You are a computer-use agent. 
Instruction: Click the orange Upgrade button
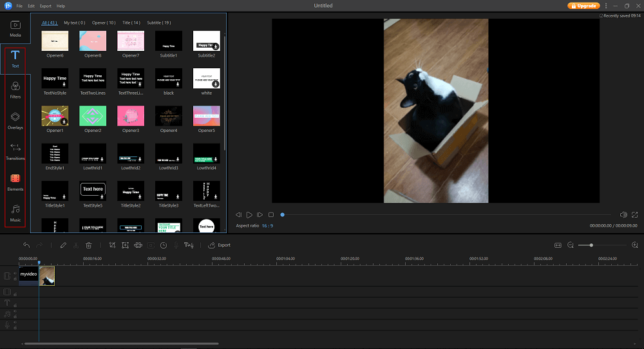pos(583,6)
